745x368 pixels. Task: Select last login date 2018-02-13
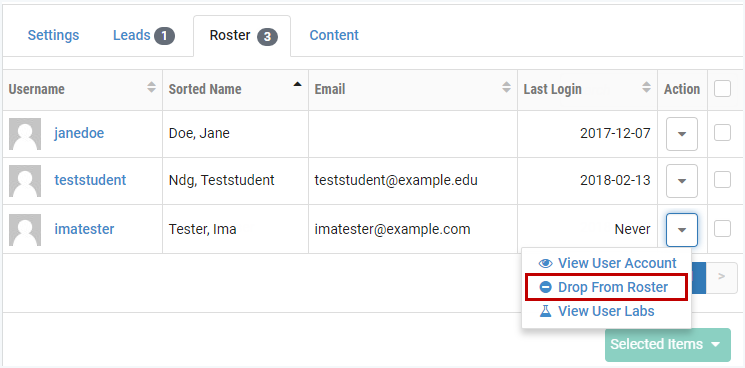coord(615,180)
